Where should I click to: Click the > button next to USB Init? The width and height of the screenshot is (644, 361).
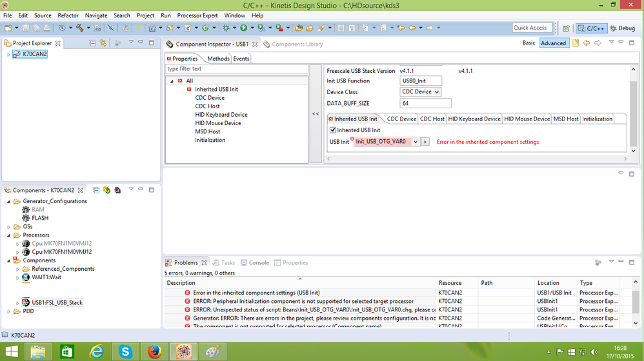click(x=425, y=142)
